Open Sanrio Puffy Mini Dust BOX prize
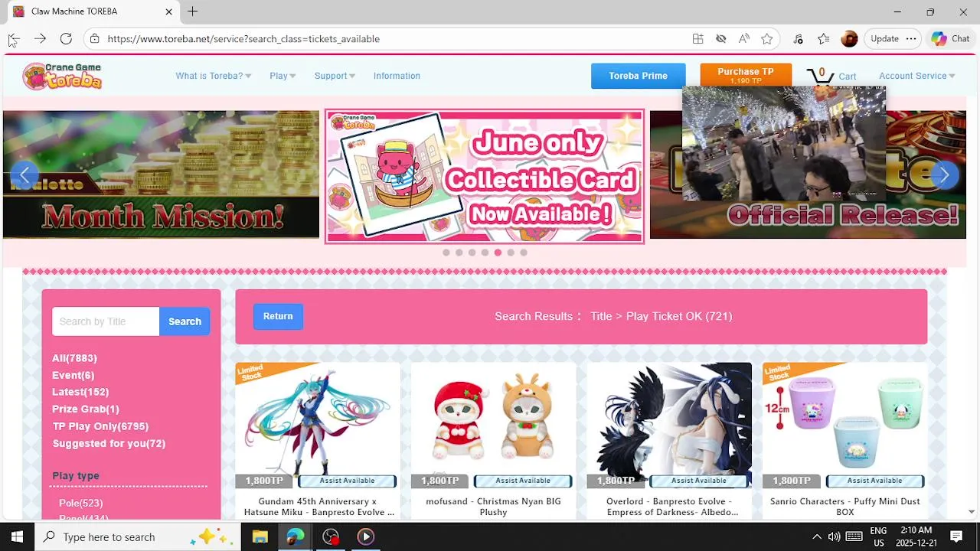980x551 pixels. [x=844, y=440]
